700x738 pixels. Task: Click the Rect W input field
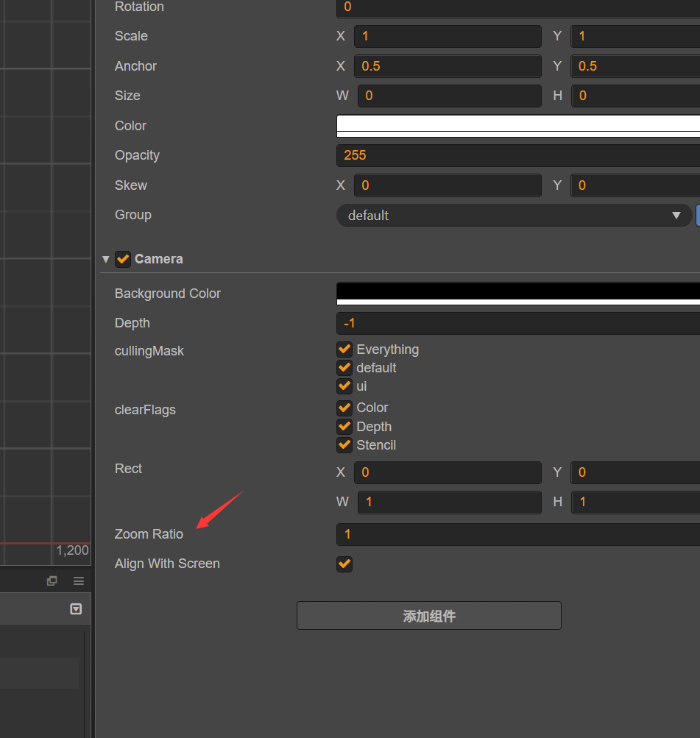[450, 503]
